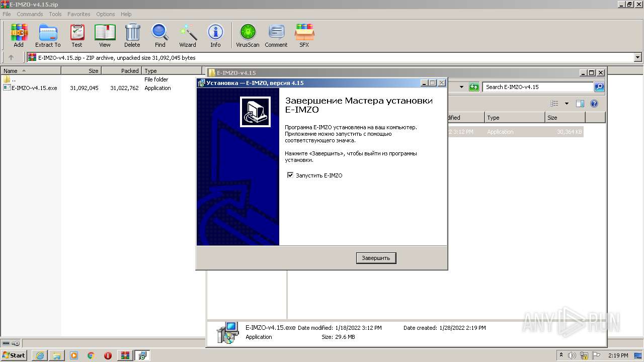Sort by Explorer Size column header
This screenshot has height=362, width=644.
click(565, 118)
